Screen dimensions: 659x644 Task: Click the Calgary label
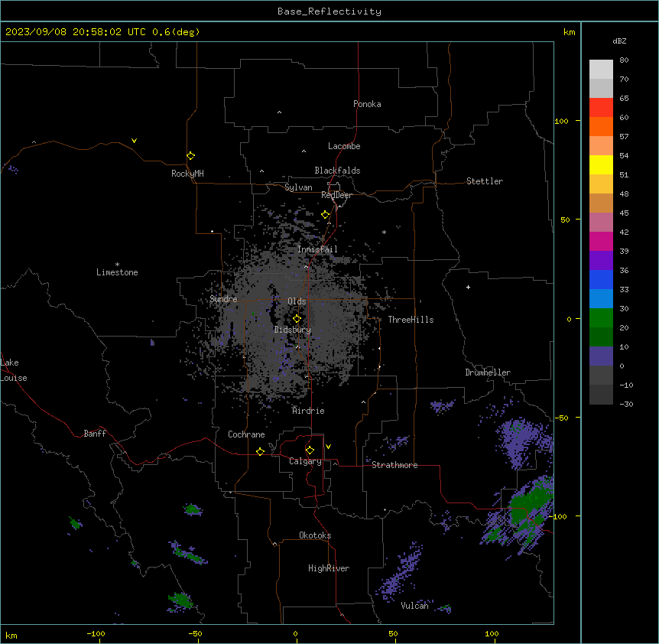[305, 461]
